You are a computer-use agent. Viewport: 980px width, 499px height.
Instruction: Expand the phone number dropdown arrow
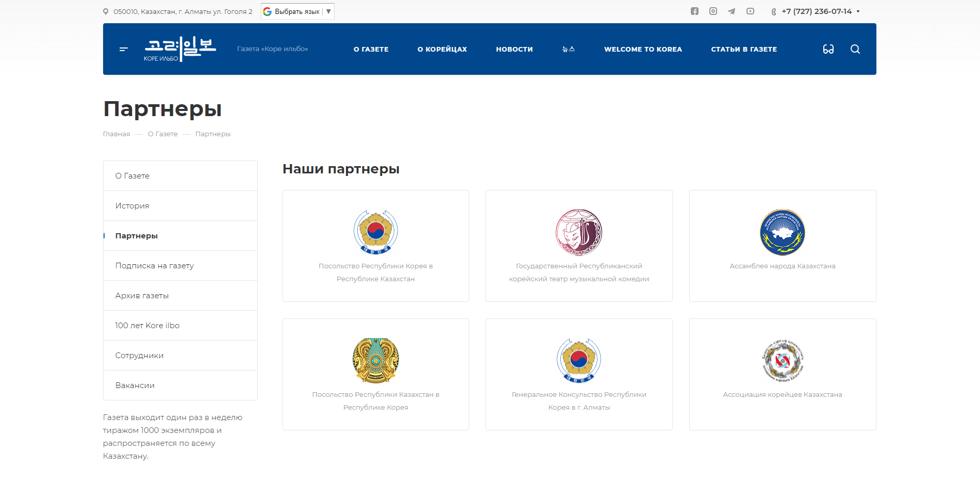858,11
